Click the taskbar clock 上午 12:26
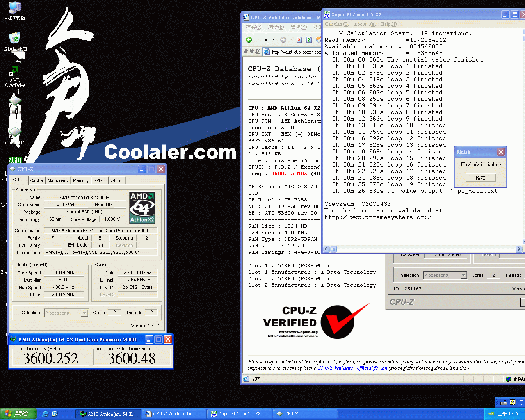The image size is (525, 420). click(x=508, y=414)
